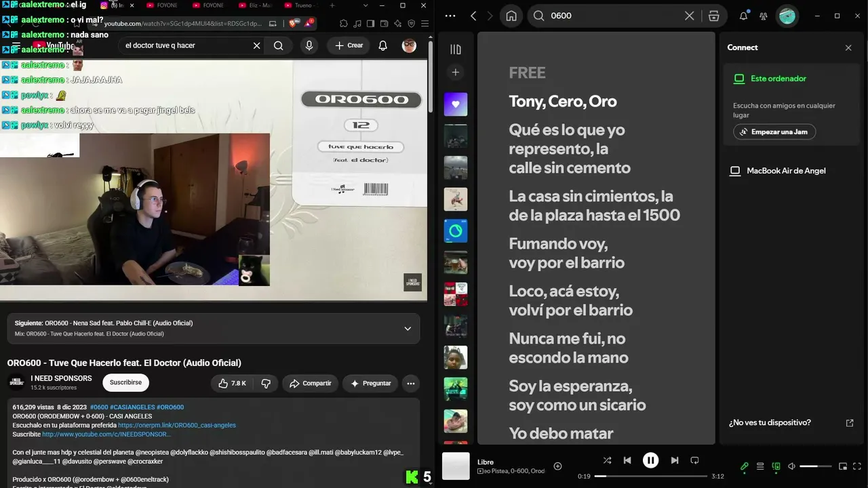Open Spotify Browse icon in search bar

pos(713,16)
